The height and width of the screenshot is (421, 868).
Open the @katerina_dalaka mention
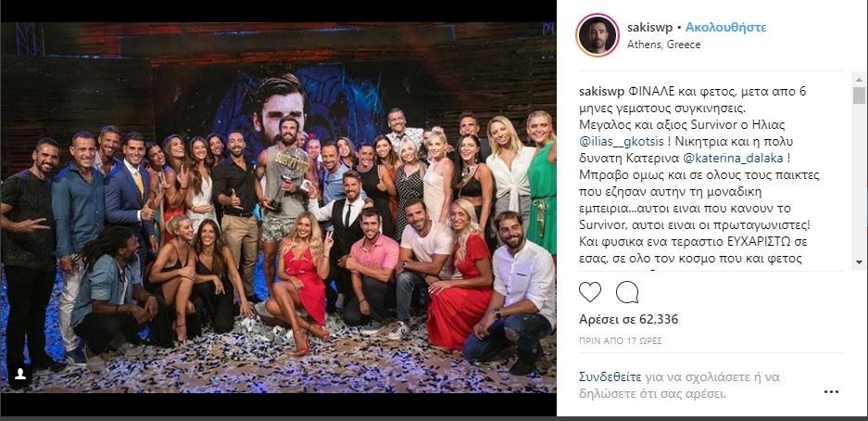[x=733, y=159]
